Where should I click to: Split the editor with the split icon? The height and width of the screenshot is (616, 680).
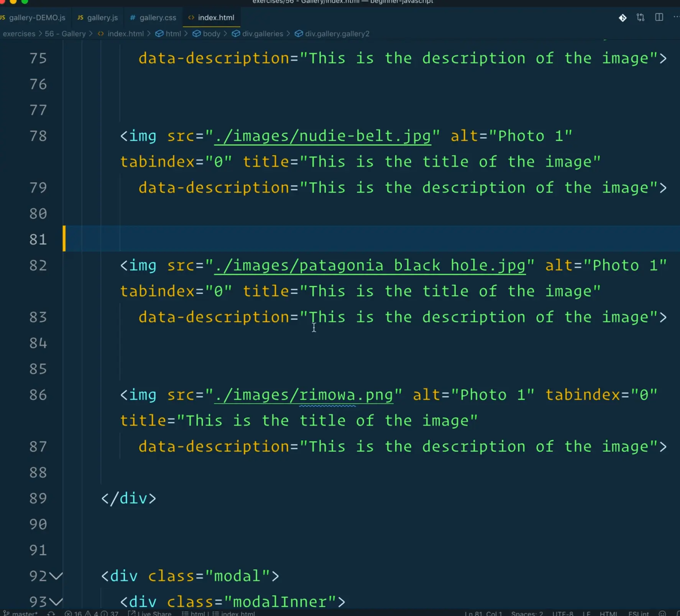point(659,18)
